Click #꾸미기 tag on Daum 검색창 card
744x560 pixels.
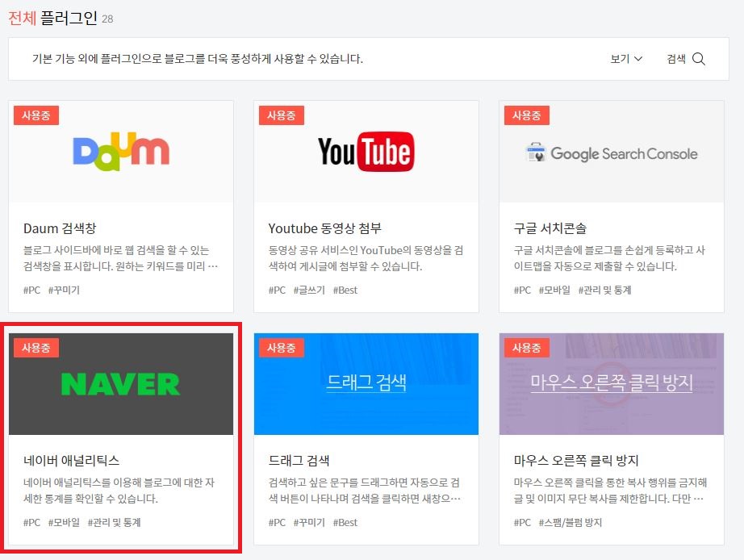pos(64,290)
